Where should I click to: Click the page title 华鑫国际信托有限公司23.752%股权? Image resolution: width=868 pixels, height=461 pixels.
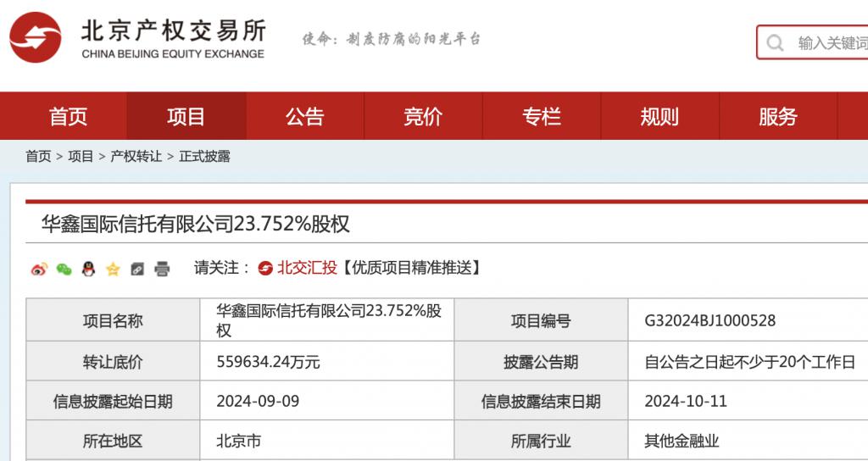click(196, 224)
